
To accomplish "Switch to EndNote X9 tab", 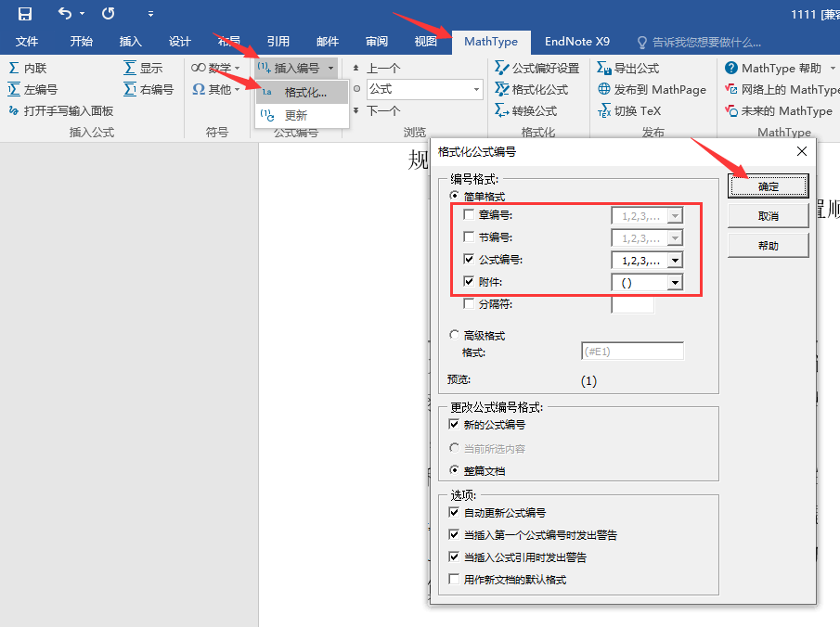I will (x=577, y=42).
